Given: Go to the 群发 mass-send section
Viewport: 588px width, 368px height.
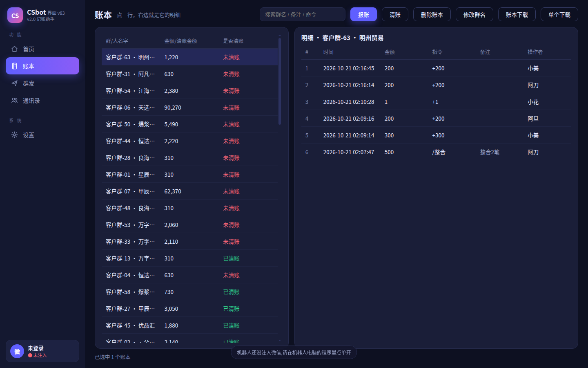Looking at the screenshot, I should coord(42,83).
